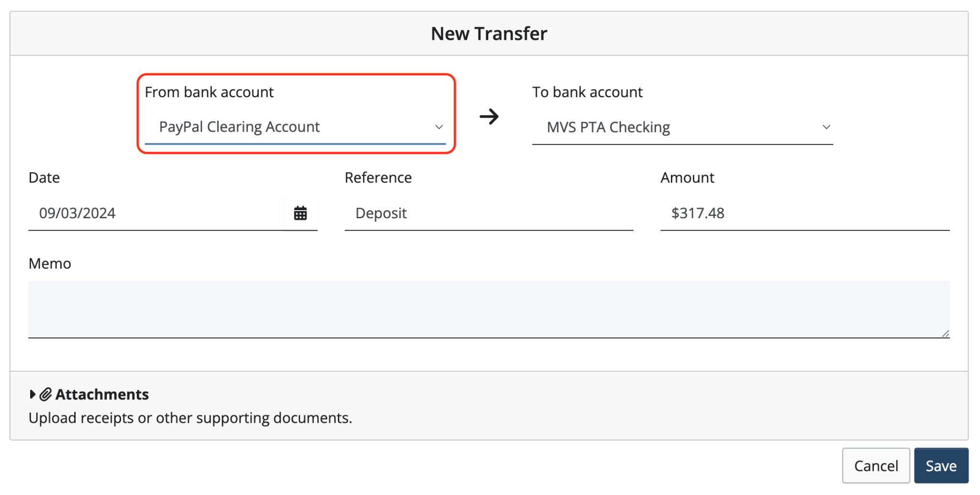The height and width of the screenshot is (495, 980).
Task: Open the To bank account dropdown
Action: (682, 127)
